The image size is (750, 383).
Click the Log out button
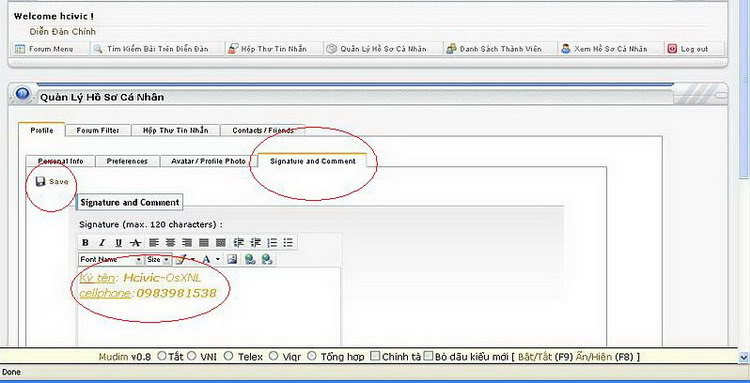[694, 49]
